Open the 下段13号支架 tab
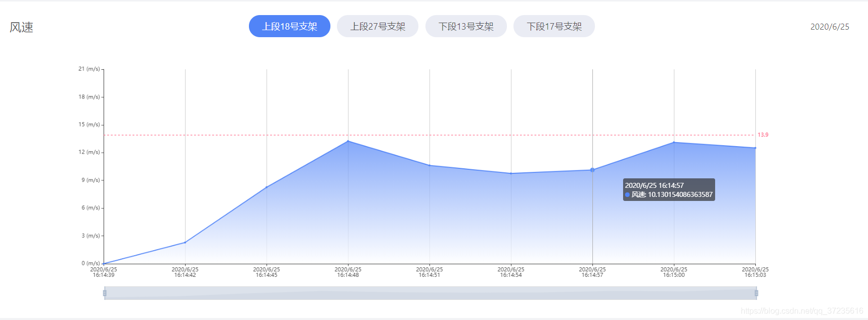Screen dimensions: 868x320 pyautogui.click(x=466, y=26)
